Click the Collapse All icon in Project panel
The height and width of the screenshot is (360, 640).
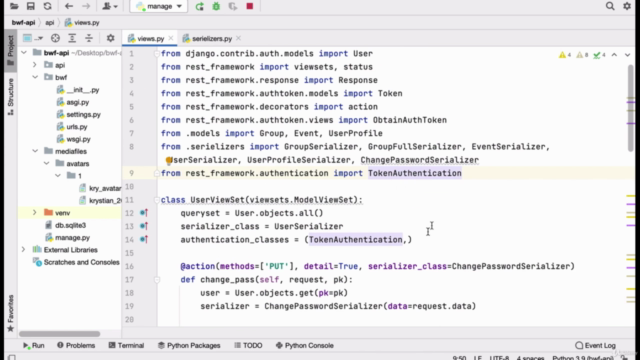coord(89,38)
